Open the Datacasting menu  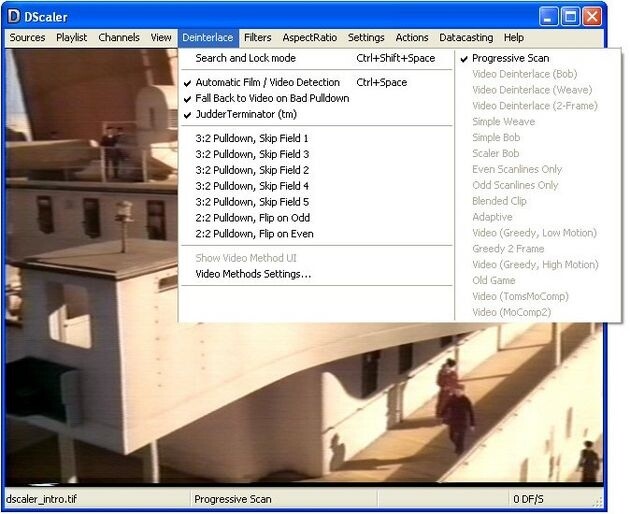pyautogui.click(x=465, y=38)
